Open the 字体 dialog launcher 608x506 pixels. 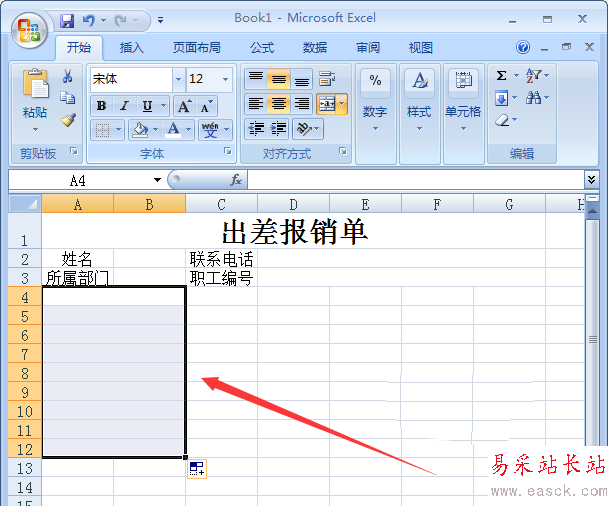tap(228, 151)
